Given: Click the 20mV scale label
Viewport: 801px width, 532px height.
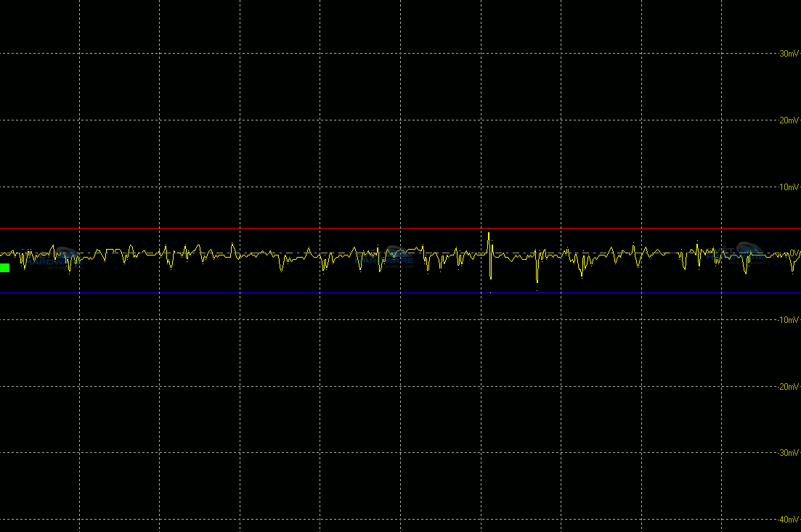Looking at the screenshot, I should pos(789,120).
